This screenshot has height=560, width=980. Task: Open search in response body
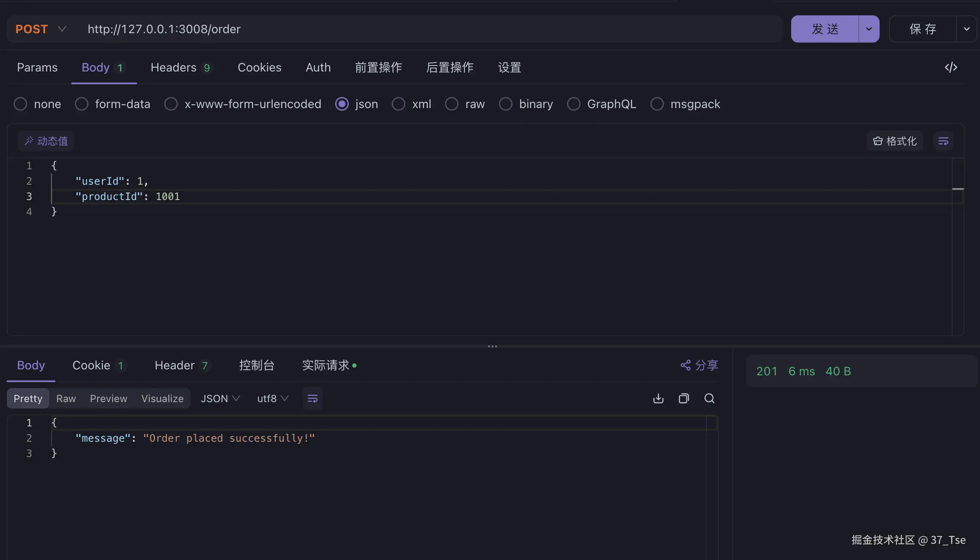click(709, 399)
